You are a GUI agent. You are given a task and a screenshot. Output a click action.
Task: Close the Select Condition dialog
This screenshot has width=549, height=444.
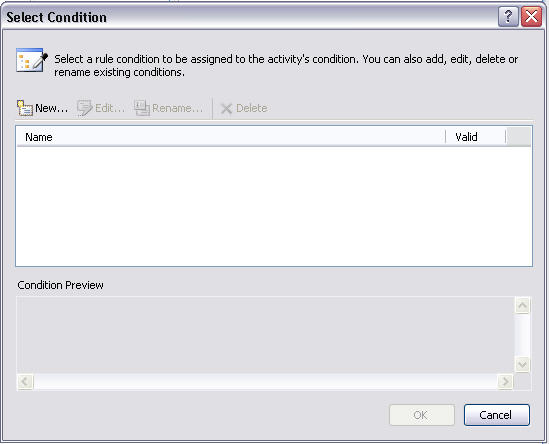[531, 16]
